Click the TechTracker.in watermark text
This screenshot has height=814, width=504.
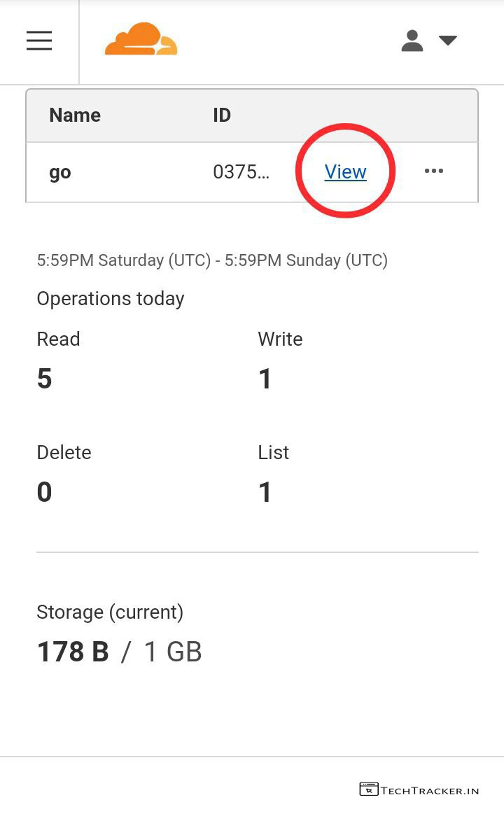pos(430,790)
